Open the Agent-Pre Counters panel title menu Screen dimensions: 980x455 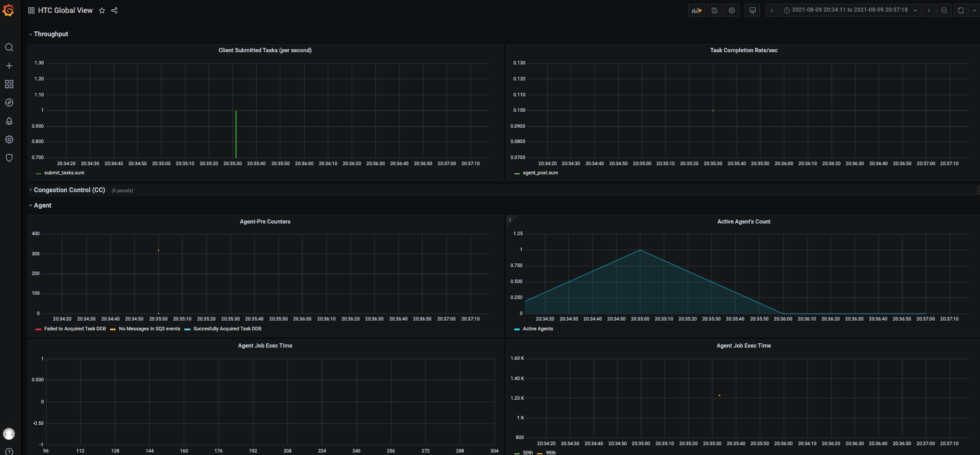click(265, 222)
